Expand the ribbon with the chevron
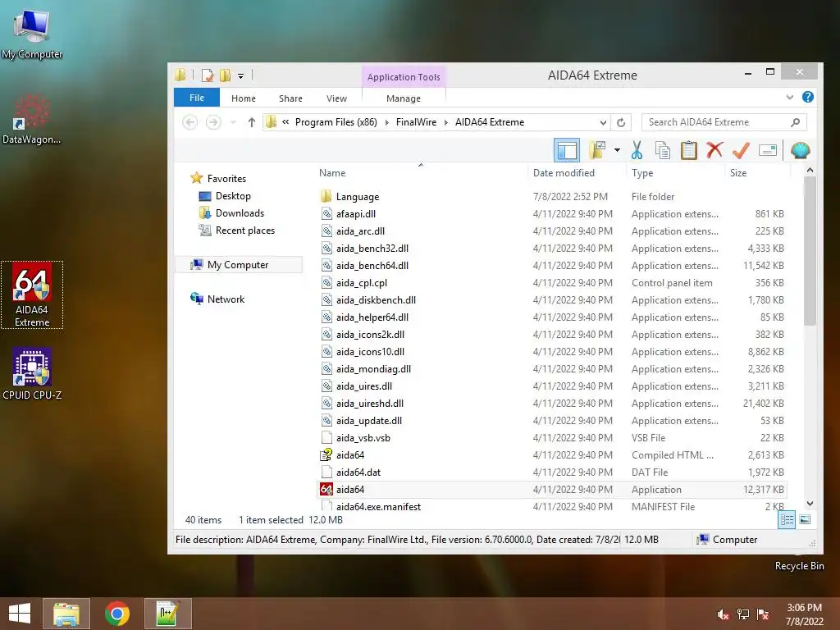Screen dimensions: 840x630 [790, 98]
